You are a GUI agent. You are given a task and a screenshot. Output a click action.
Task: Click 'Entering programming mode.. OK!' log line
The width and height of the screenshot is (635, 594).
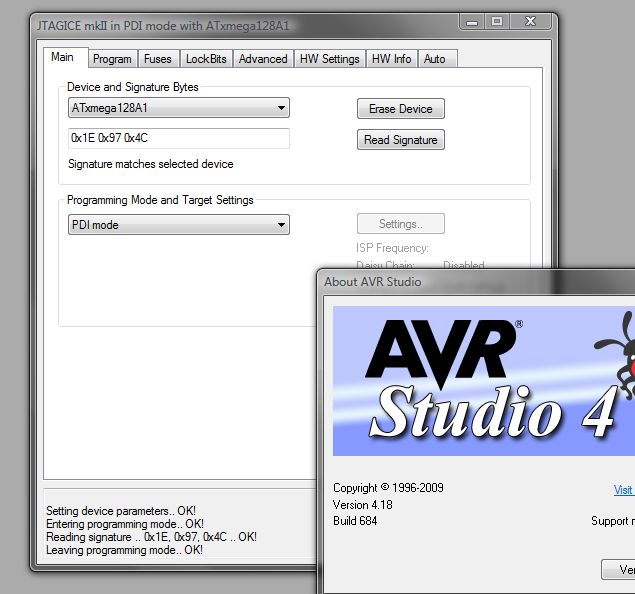[125, 524]
